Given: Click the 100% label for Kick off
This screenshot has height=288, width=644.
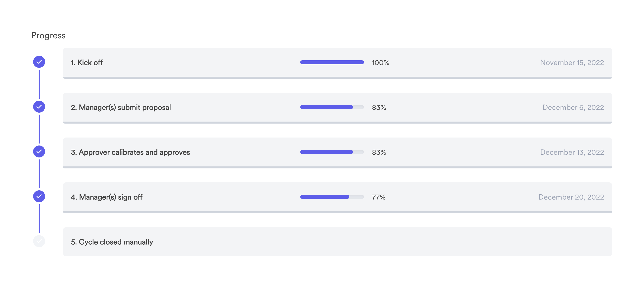Looking at the screenshot, I should pyautogui.click(x=380, y=63).
